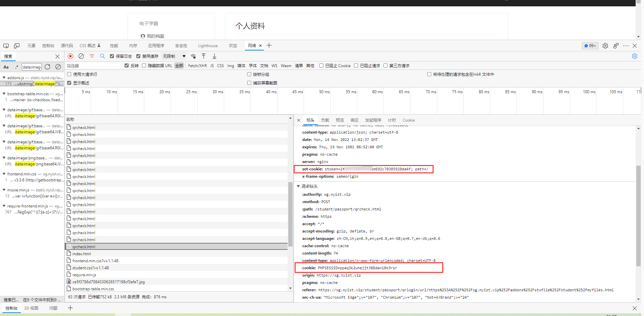Viewport: 644px width, 316px height.
Task: Open network settings gear on right
Action: tap(635, 56)
